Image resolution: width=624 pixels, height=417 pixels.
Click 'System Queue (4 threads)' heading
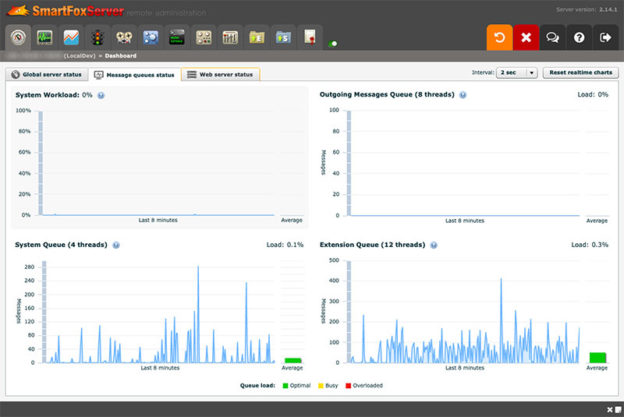click(61, 245)
